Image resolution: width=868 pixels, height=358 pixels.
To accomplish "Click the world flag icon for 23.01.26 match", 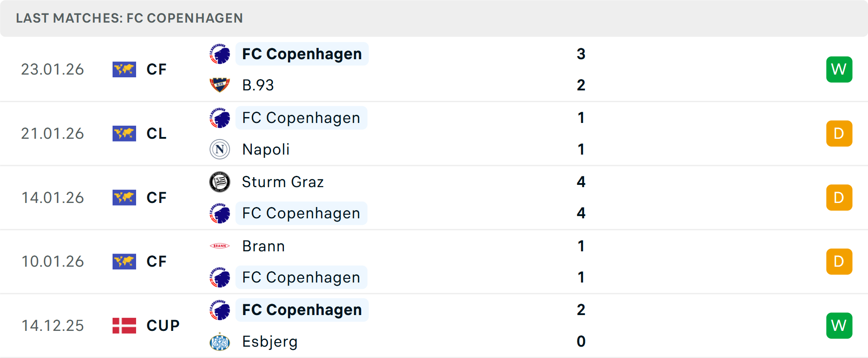I will pyautogui.click(x=124, y=69).
